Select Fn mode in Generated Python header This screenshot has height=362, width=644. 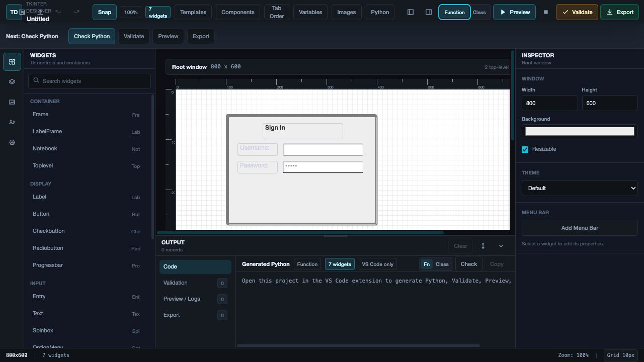pos(427,264)
